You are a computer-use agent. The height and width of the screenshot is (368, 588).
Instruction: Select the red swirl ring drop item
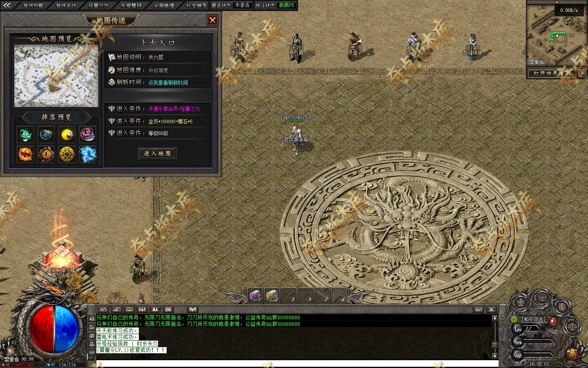[88, 135]
